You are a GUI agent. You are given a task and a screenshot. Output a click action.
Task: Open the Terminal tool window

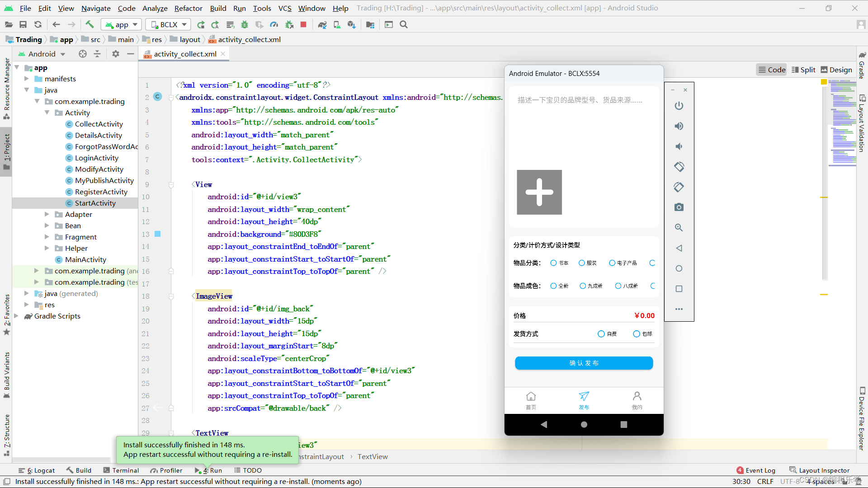pos(121,470)
